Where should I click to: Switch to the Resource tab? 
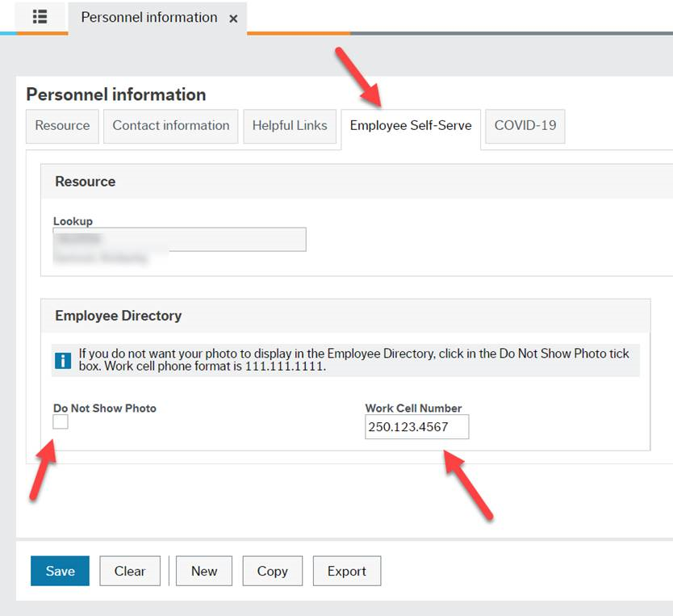coord(61,126)
